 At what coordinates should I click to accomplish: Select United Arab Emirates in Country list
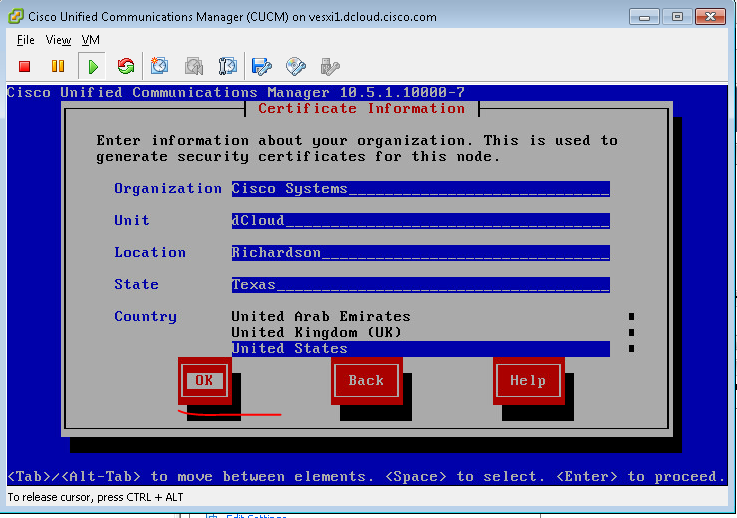pos(321,316)
